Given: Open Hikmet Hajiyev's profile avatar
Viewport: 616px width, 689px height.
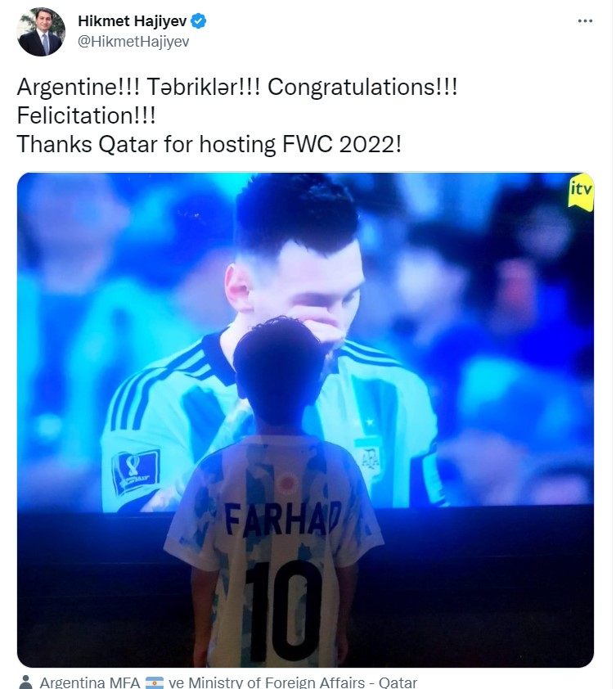Looking at the screenshot, I should [41, 32].
